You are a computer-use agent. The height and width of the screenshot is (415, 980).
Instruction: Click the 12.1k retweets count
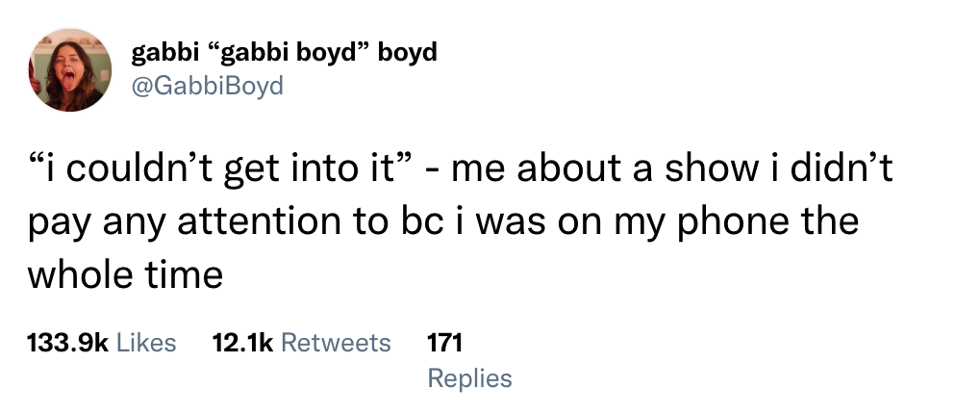(243, 343)
